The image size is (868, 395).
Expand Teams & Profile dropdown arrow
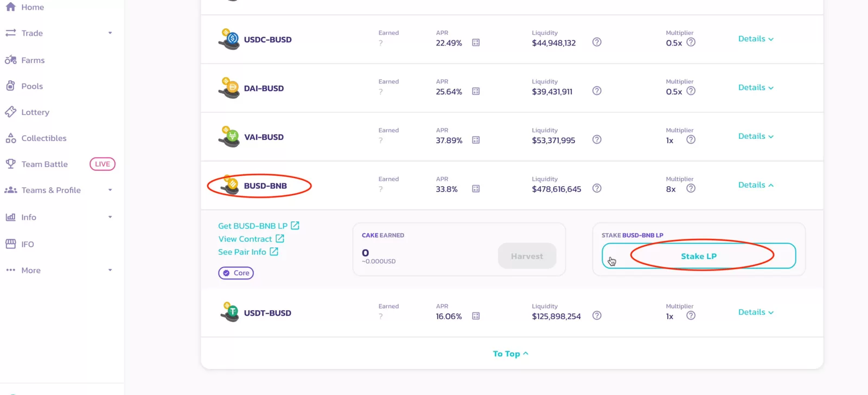(110, 190)
